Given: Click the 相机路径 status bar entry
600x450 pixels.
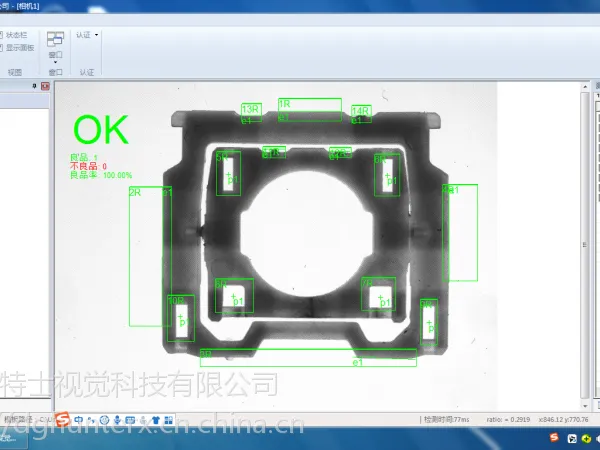Looking at the screenshot, I should [x=29, y=419].
